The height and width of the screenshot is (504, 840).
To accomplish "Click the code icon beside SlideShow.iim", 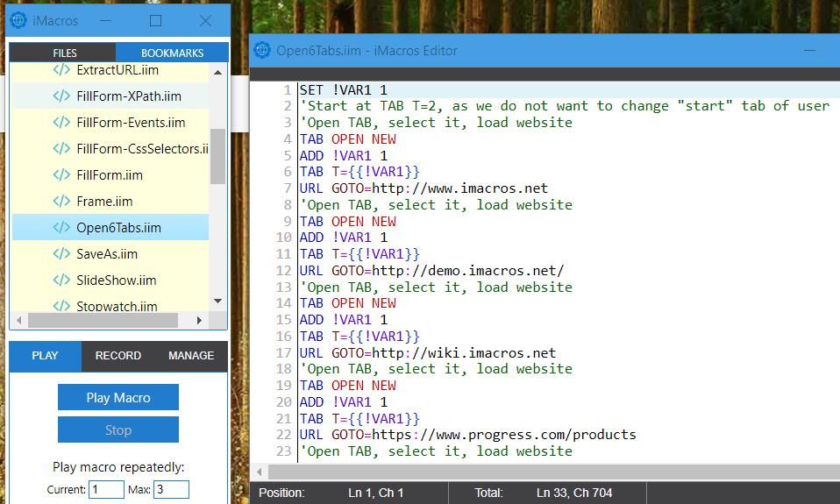I will (x=61, y=280).
